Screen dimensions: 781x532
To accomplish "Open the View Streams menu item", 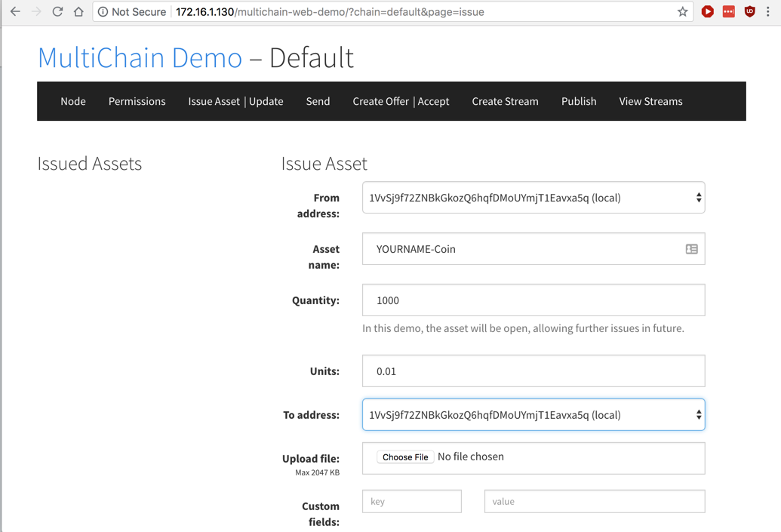I will click(650, 101).
